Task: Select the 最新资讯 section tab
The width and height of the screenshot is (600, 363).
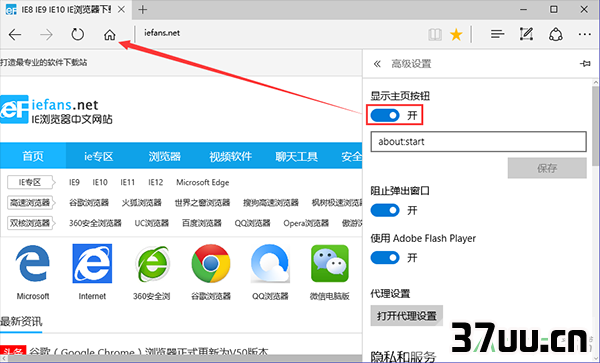Action: pos(21,321)
